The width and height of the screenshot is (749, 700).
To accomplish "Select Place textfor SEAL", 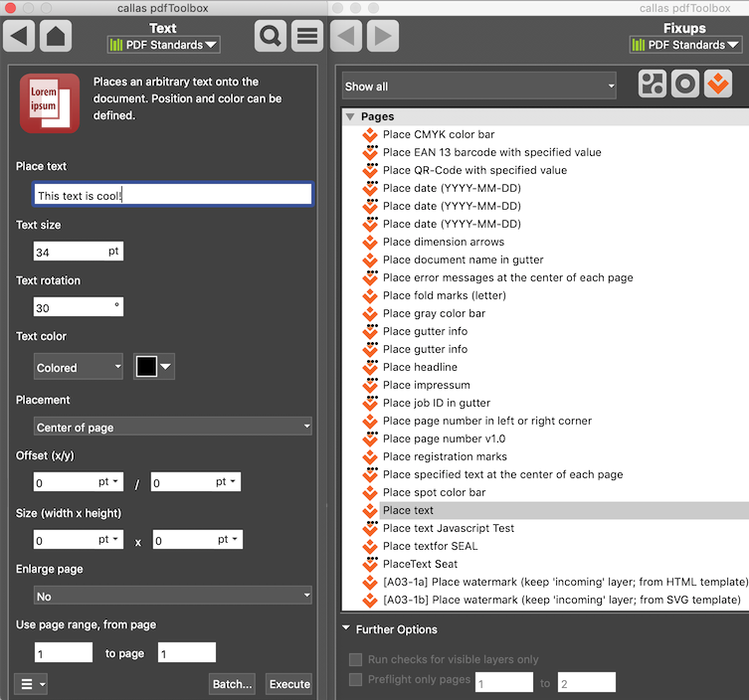I will tap(430, 546).
